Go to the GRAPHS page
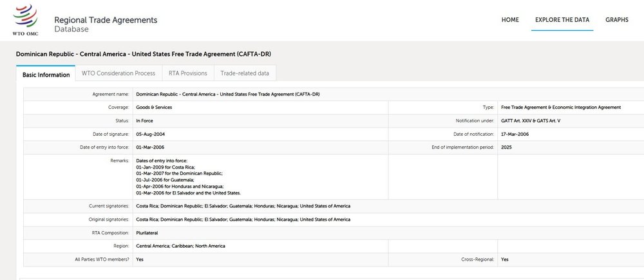 (617, 20)
